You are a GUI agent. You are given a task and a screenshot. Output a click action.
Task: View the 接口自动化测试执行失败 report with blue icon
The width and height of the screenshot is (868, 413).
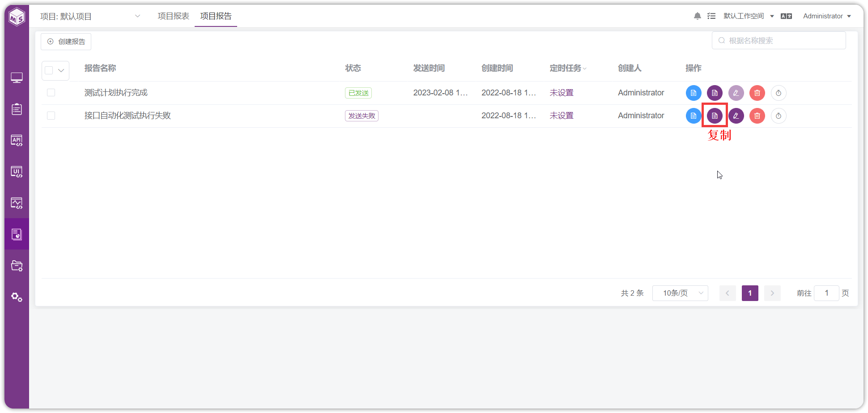[694, 116]
